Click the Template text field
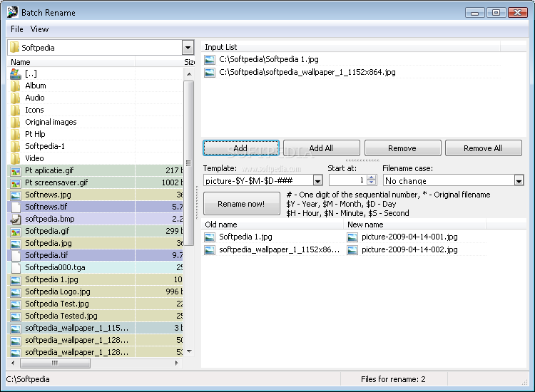 point(258,180)
